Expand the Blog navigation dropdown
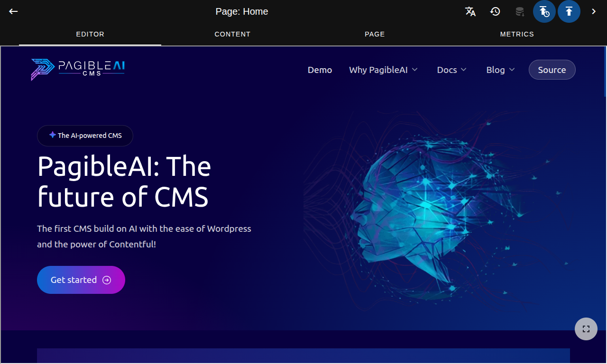607x364 pixels. [x=500, y=70]
